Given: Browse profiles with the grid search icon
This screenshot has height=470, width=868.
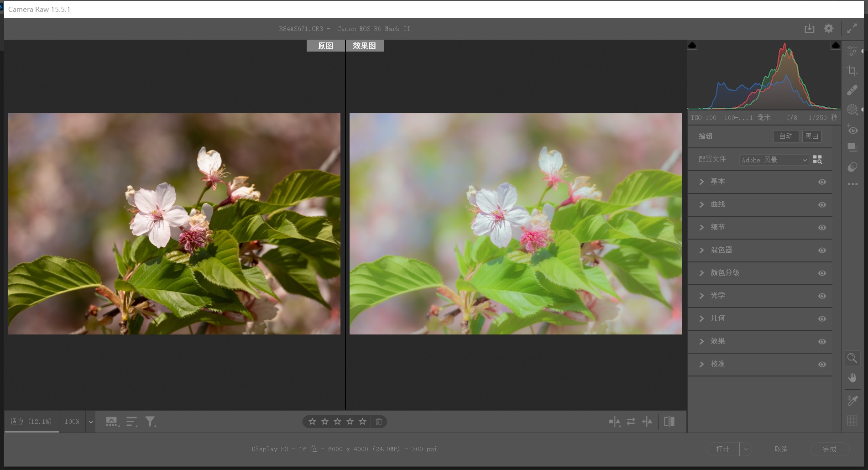Looking at the screenshot, I should (x=817, y=160).
